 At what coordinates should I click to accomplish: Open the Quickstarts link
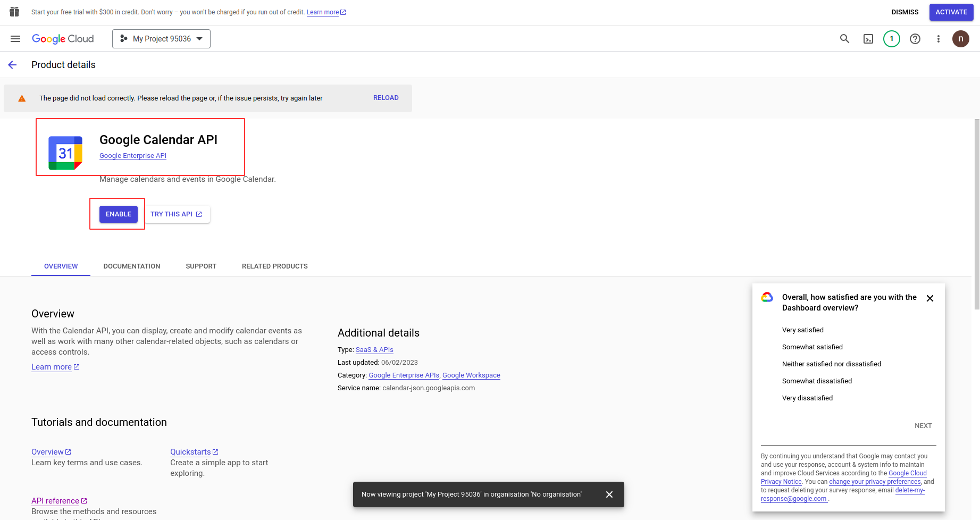tap(194, 452)
